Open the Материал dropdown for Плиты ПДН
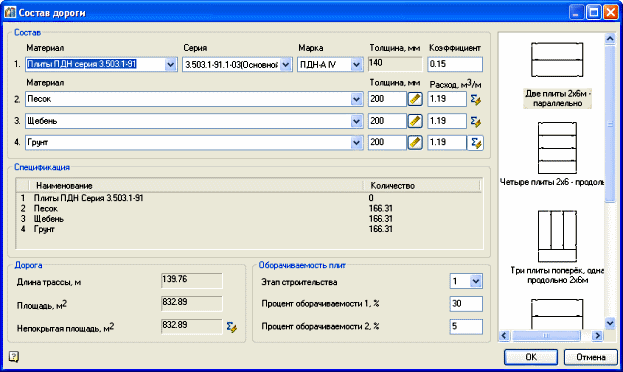 (x=170, y=64)
